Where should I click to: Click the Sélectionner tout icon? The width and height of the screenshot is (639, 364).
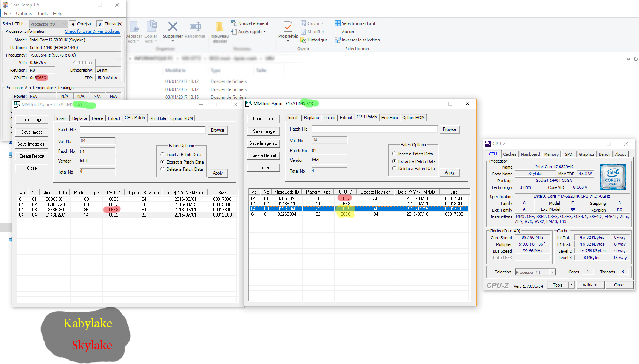click(x=338, y=23)
